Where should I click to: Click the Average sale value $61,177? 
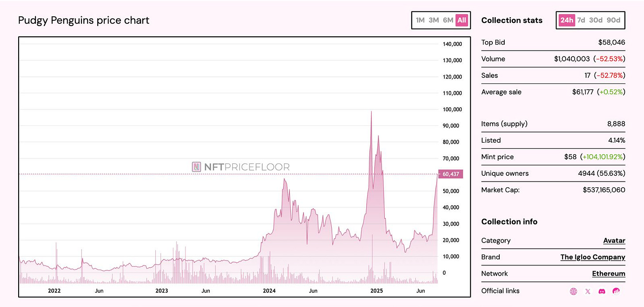coord(583,92)
